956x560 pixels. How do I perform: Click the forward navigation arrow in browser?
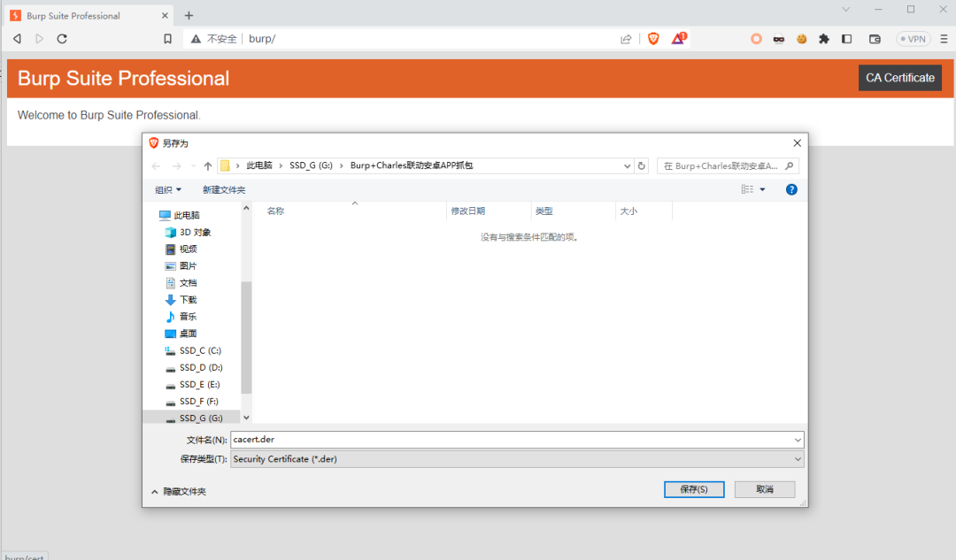pyautogui.click(x=40, y=39)
